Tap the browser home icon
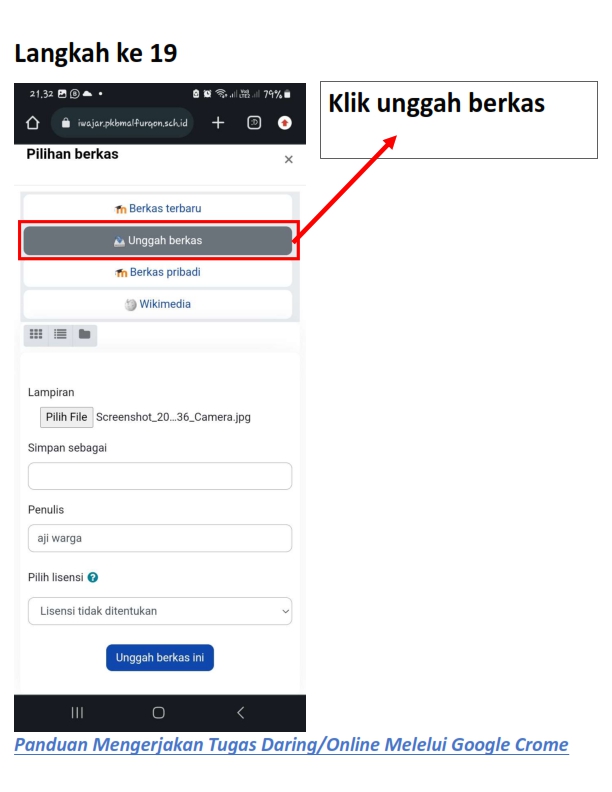 pos(33,123)
